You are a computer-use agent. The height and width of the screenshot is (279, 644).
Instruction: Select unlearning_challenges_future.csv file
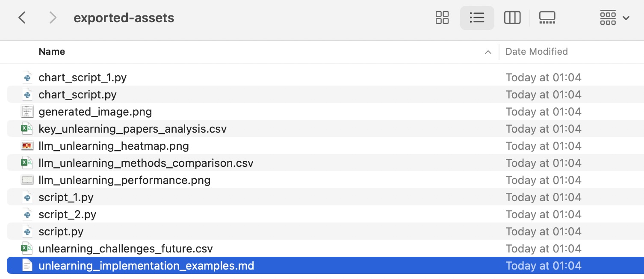click(125, 249)
